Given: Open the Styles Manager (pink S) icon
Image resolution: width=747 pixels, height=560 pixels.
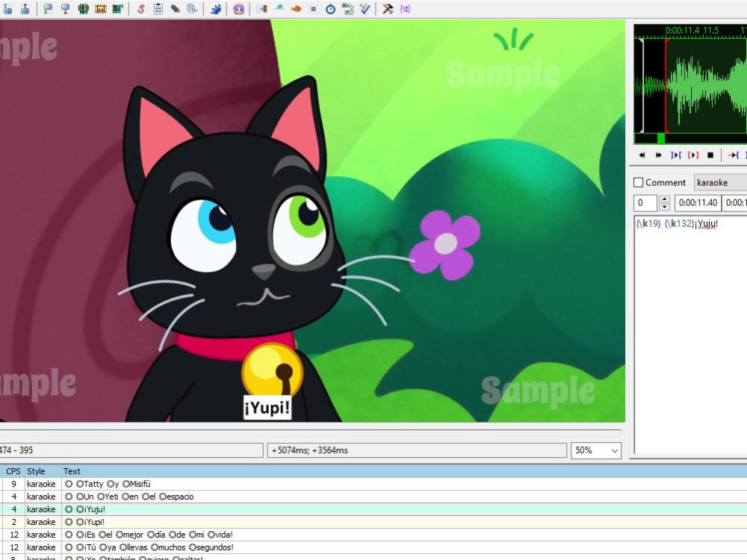Looking at the screenshot, I should pos(140,8).
